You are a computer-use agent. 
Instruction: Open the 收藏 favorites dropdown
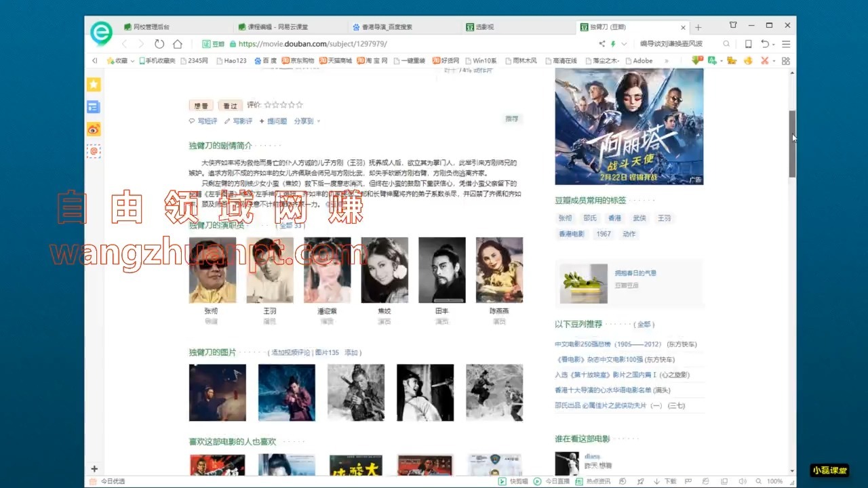[119, 60]
